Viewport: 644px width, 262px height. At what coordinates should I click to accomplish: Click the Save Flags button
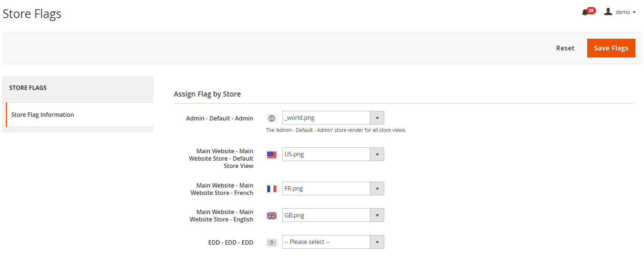(611, 48)
